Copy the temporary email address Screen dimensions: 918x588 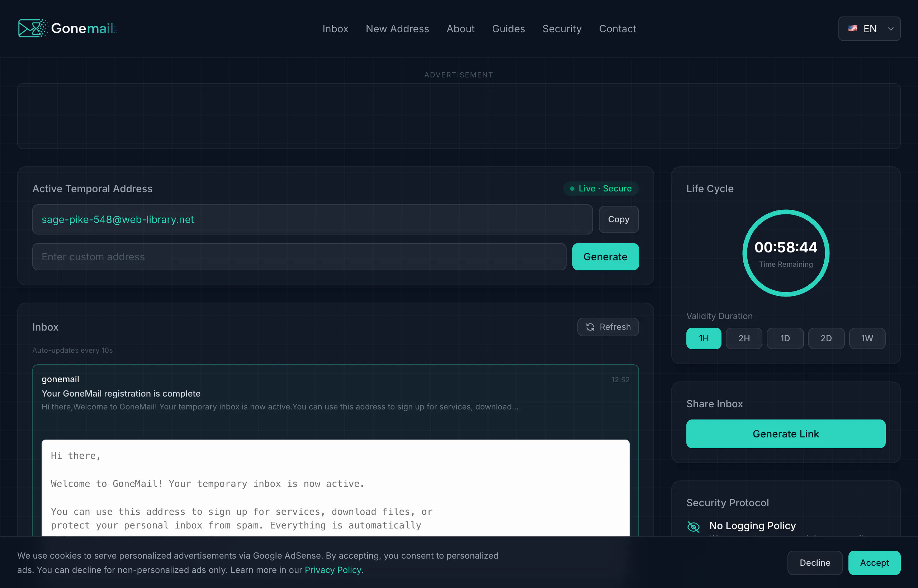tap(619, 219)
